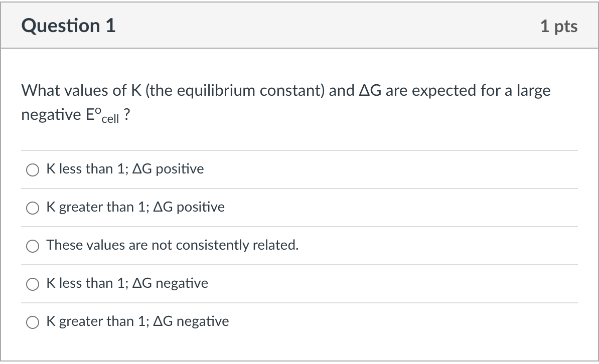The height and width of the screenshot is (364, 599).
Task: Click the word 'negative' before E°cell
Action: pos(51,115)
